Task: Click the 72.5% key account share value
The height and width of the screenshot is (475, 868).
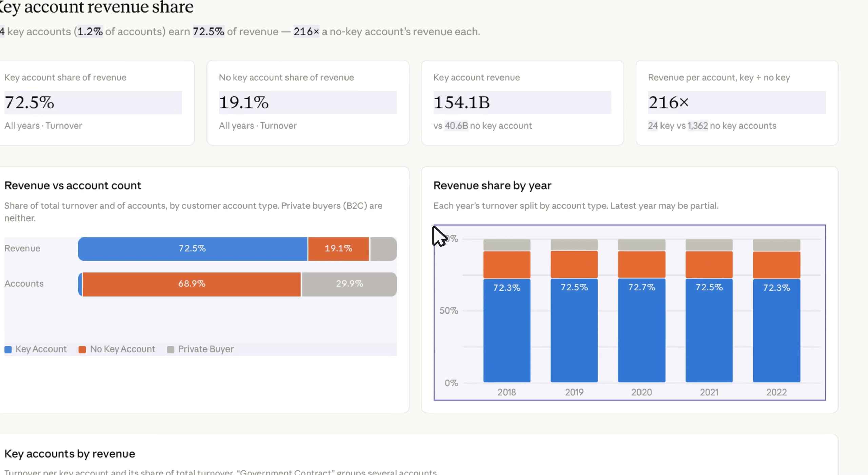Action: [29, 102]
